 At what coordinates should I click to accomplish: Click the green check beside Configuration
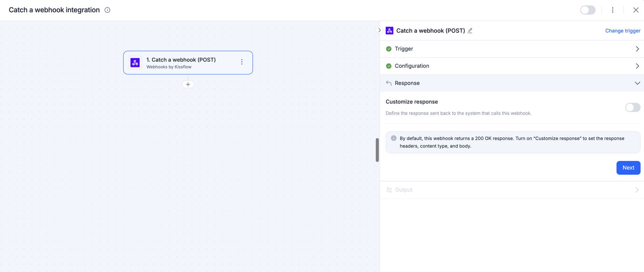(x=389, y=66)
